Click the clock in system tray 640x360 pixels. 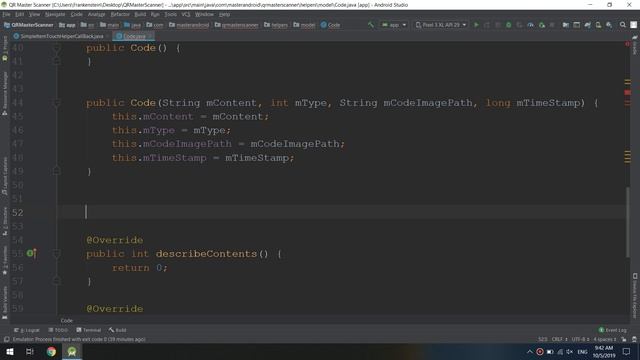(x=604, y=351)
